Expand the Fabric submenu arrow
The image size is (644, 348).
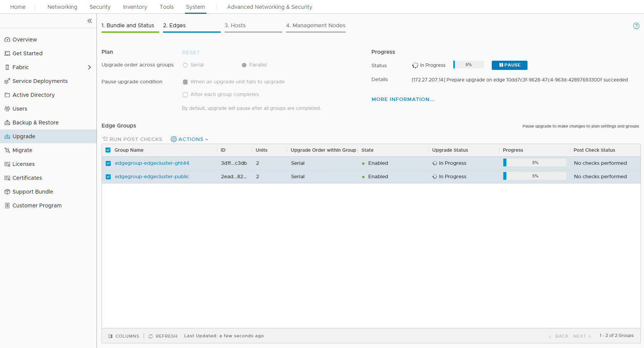pos(89,67)
